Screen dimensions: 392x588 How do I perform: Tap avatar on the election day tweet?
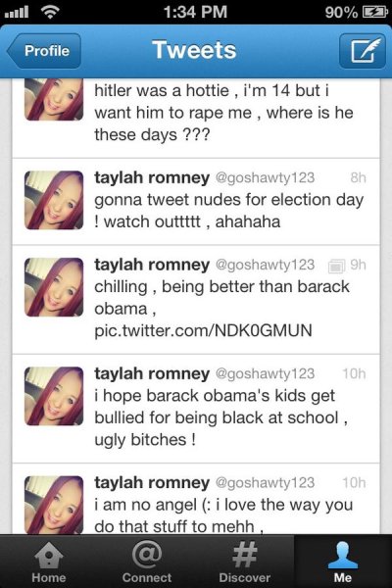54,200
